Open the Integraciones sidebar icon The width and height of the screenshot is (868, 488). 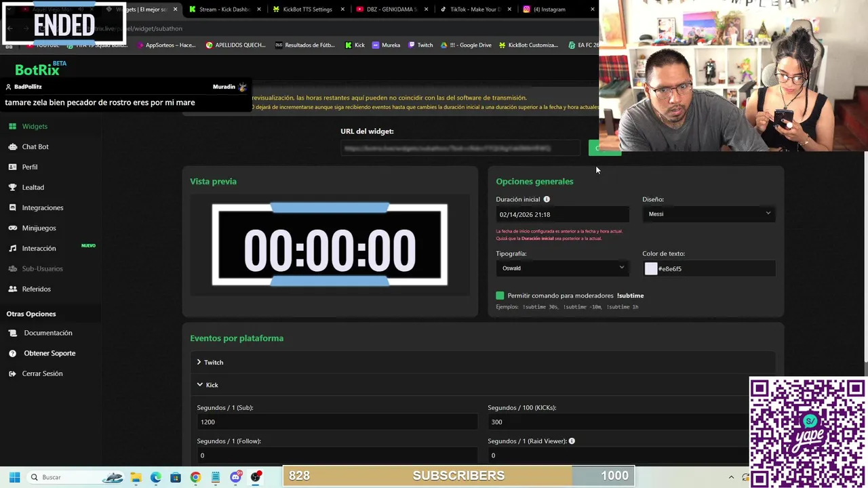click(13, 207)
